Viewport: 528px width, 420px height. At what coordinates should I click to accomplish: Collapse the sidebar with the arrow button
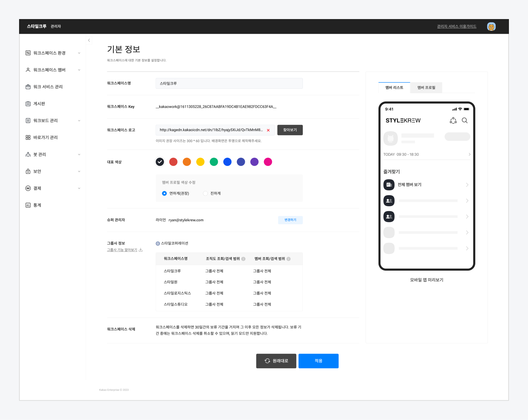(89, 40)
